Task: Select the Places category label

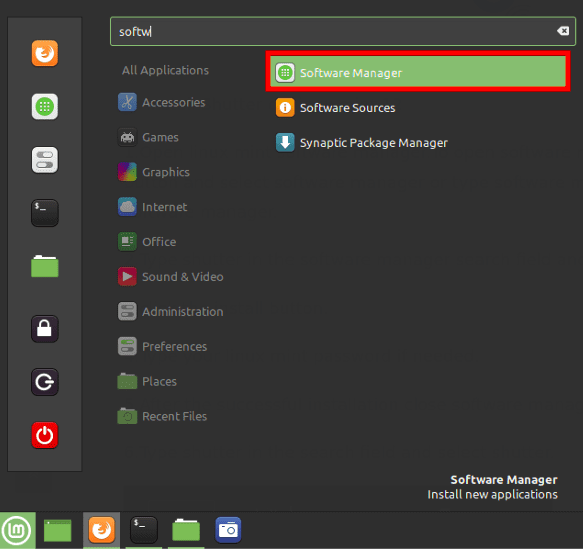Action: (x=160, y=381)
